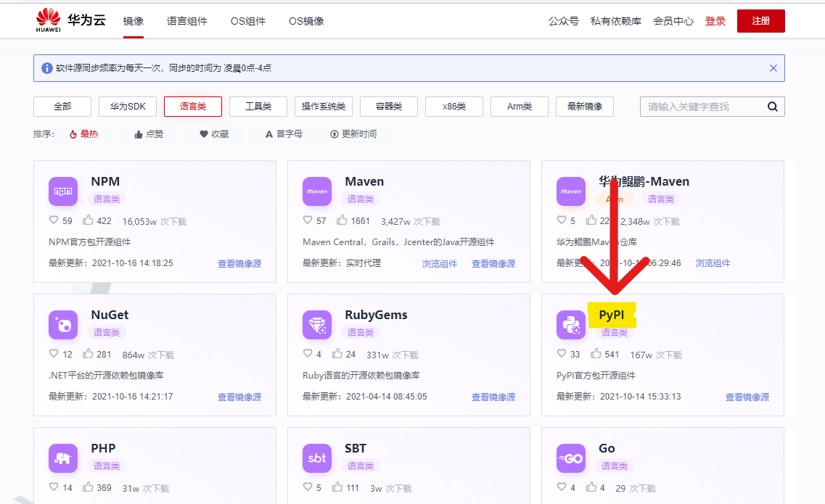This screenshot has height=504, width=825.
Task: Select the 全部 filter
Action: [x=62, y=107]
